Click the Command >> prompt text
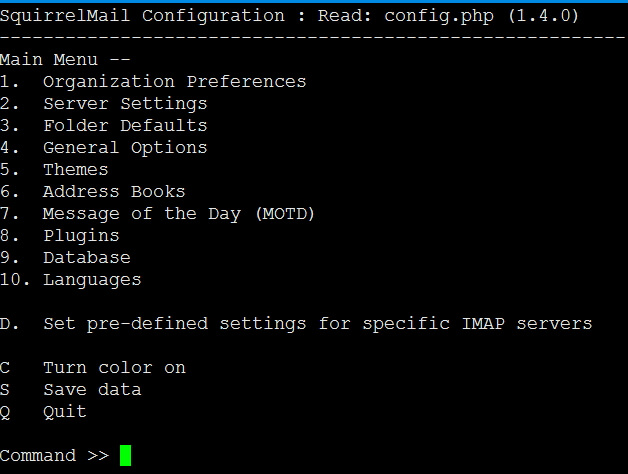This screenshot has width=628, height=474. (x=54, y=456)
